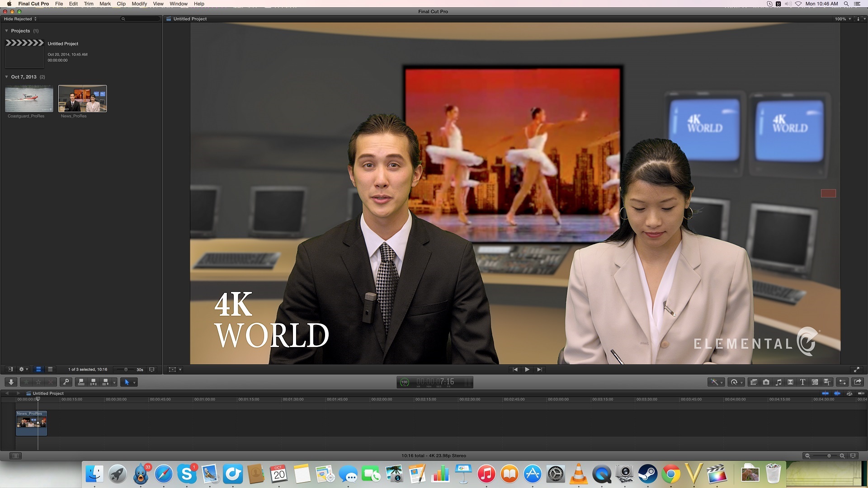Select Untitled Project in the browser
The height and width of the screenshot is (488, 868).
pyautogui.click(x=63, y=44)
